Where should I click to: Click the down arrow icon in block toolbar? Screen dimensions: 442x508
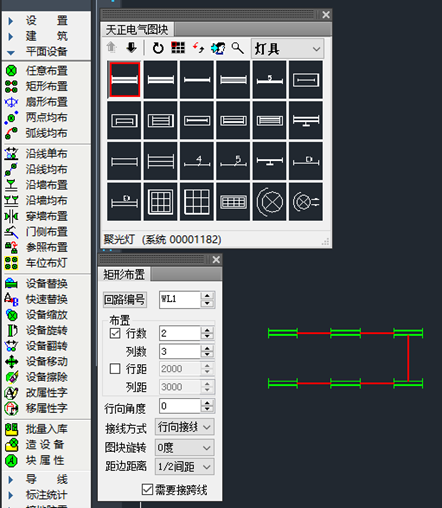(x=131, y=48)
